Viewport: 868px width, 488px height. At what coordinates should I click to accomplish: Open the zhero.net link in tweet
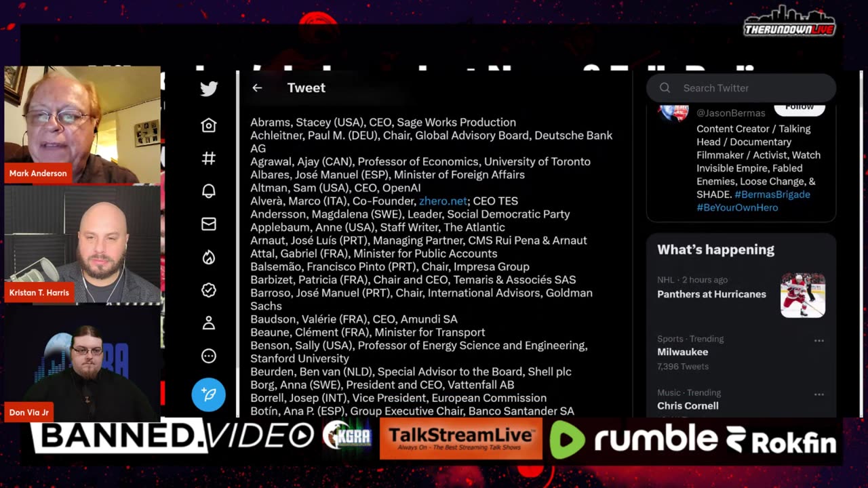coord(443,201)
